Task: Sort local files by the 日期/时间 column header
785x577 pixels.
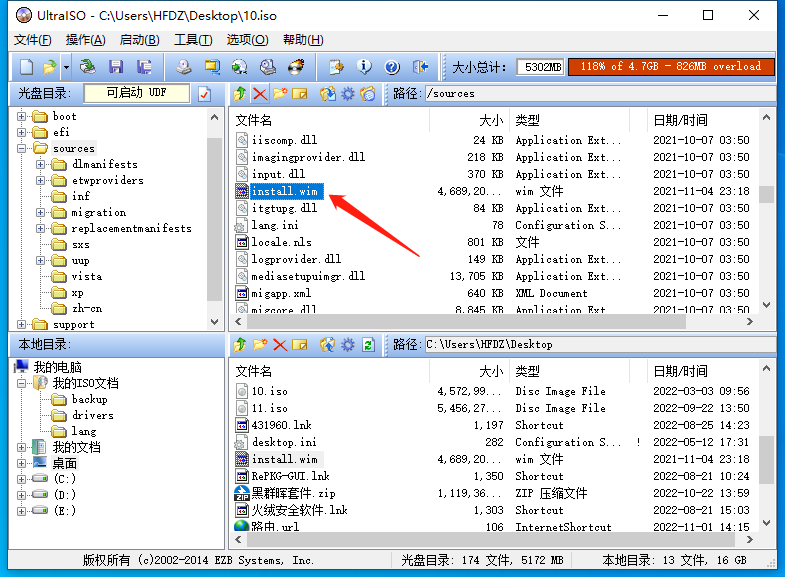Action: [x=703, y=372]
